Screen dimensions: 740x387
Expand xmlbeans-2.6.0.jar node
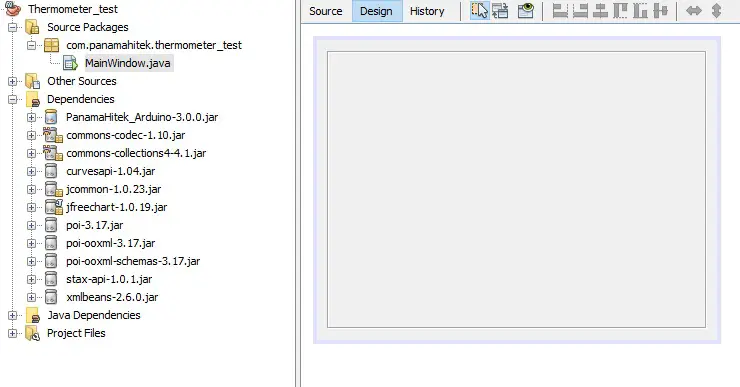pos(31,297)
